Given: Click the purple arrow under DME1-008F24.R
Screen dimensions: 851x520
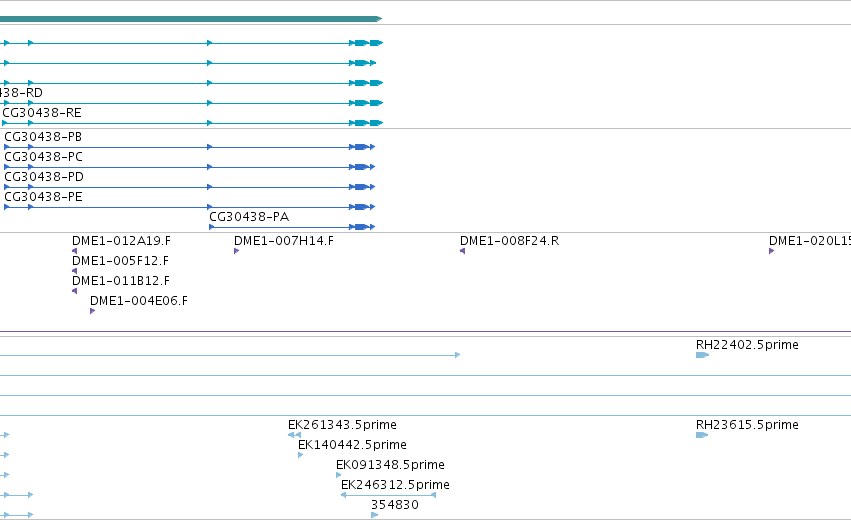Looking at the screenshot, I should click(x=462, y=251).
